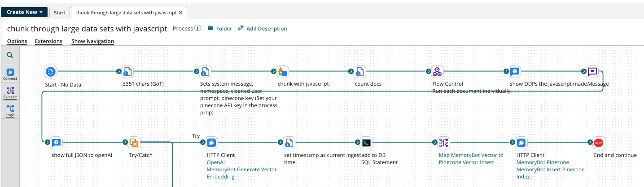Click the Flow Control shape icon
Viewport: 644px width, 187px height.
pos(437,71)
